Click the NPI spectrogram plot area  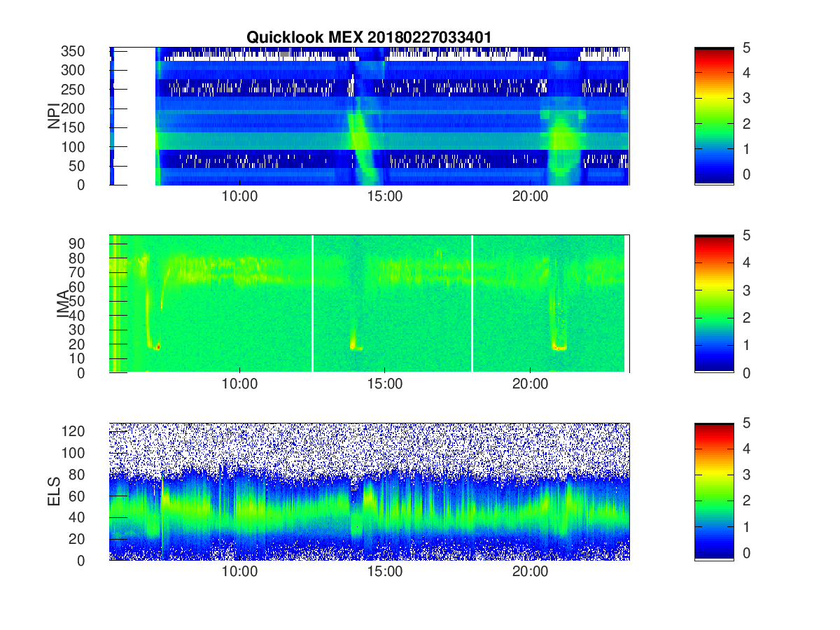tap(369, 116)
